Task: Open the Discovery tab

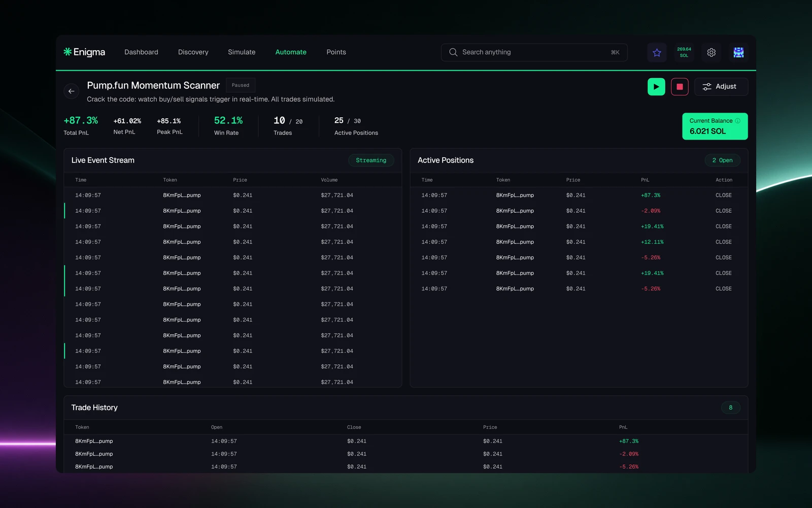Action: tap(193, 52)
